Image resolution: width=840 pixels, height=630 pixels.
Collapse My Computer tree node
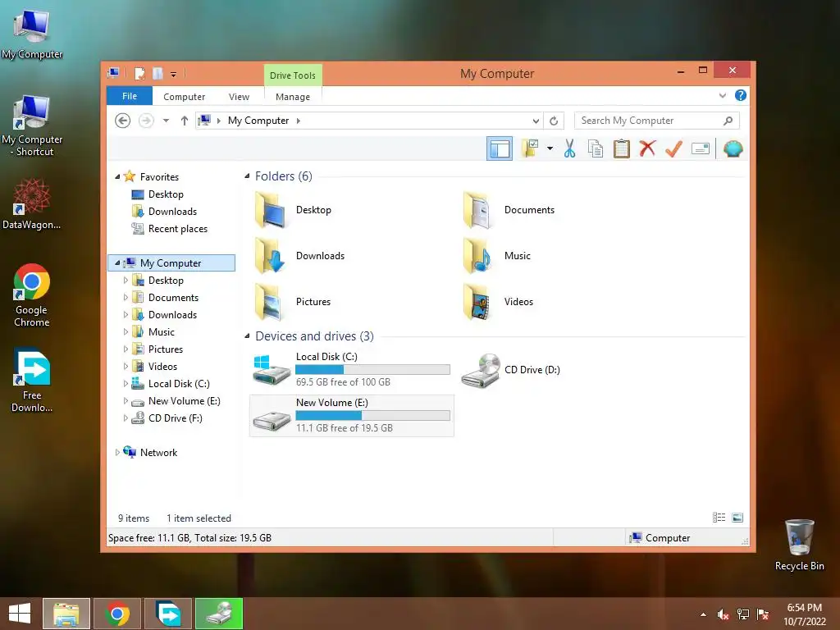click(117, 263)
